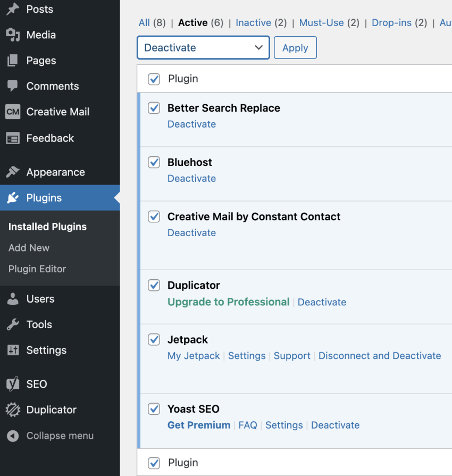This screenshot has width=452, height=476.
Task: Open the bulk actions Deactivate dropdown
Action: 203,47
